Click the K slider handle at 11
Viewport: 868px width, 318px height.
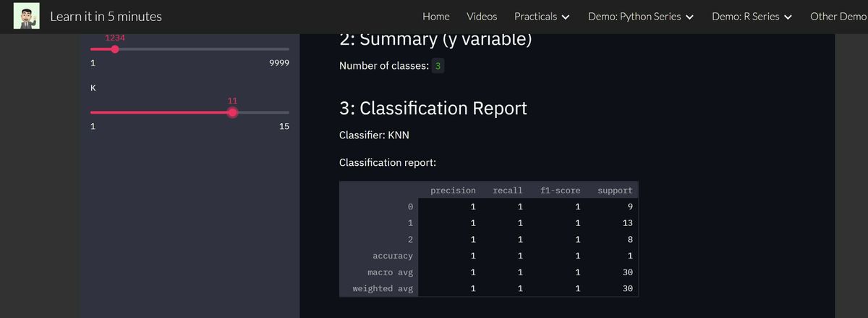232,112
